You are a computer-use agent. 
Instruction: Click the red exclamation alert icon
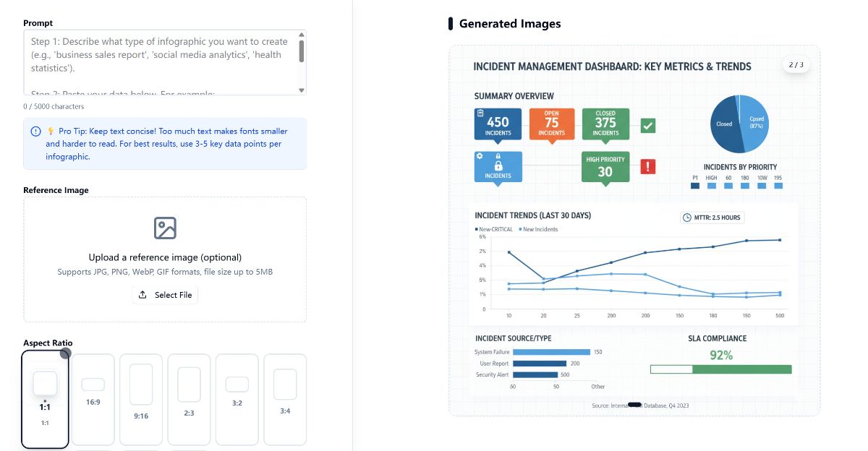648,167
